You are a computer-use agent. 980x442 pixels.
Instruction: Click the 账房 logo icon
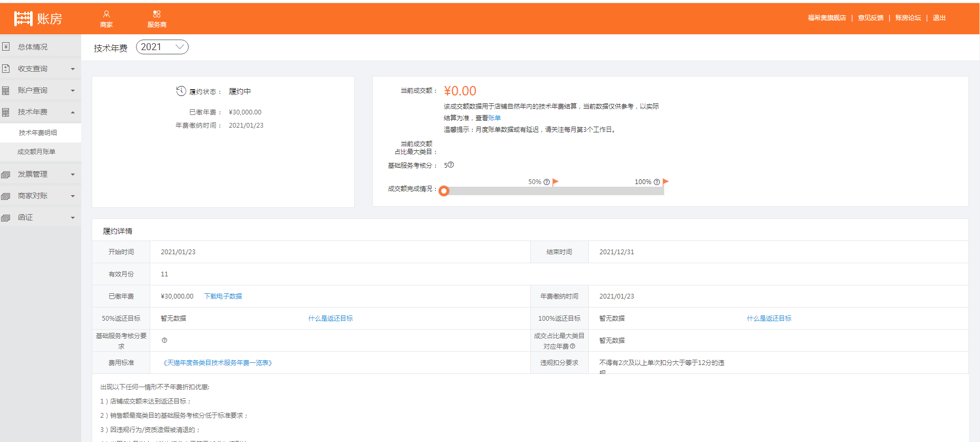(x=23, y=18)
